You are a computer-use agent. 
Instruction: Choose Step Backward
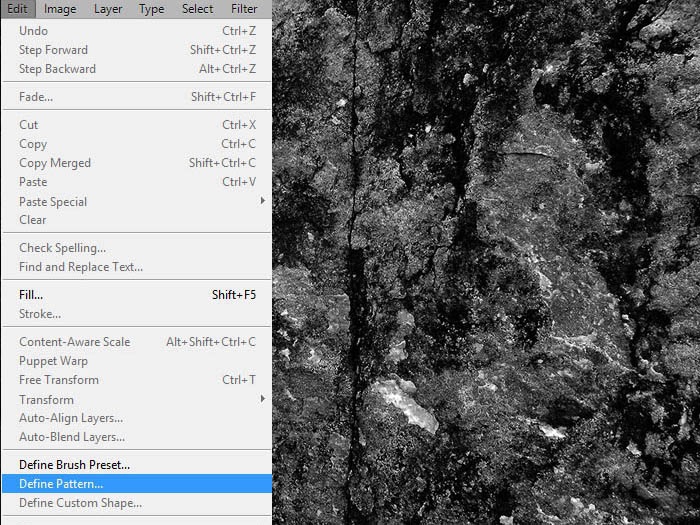(137, 69)
